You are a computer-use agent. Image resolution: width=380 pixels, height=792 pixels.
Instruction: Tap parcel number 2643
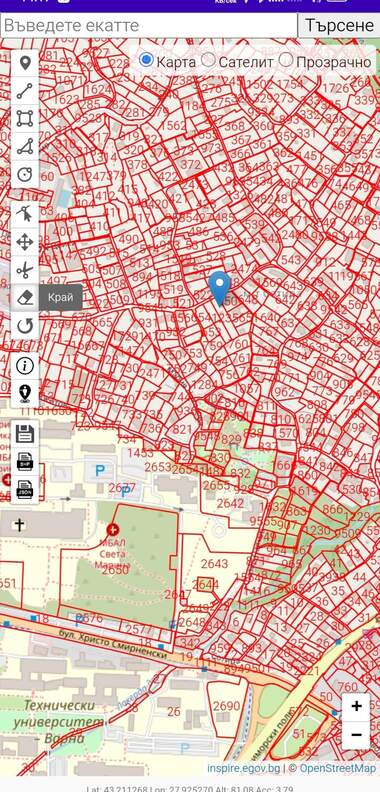click(x=214, y=564)
